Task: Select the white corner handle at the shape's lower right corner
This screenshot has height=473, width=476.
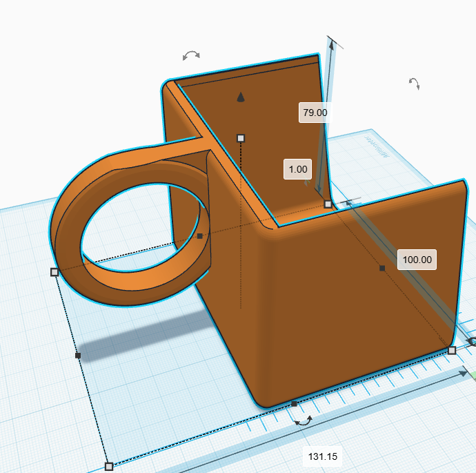Action: pyautogui.click(x=452, y=351)
